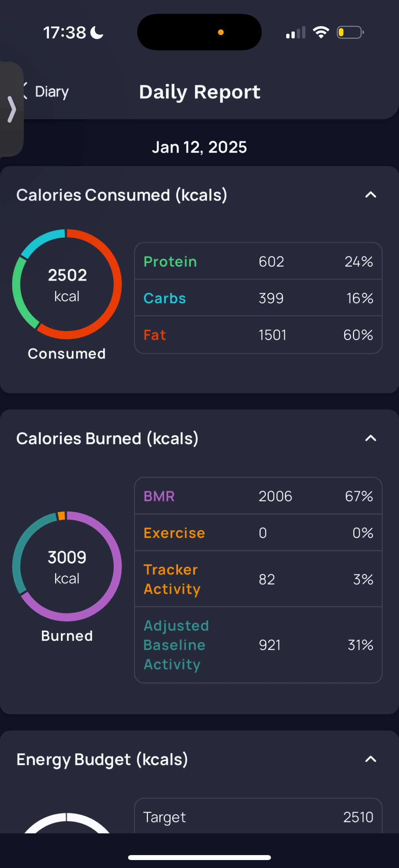399x868 pixels.
Task: Tap the Jan 12, 2025 date label
Action: tap(199, 147)
